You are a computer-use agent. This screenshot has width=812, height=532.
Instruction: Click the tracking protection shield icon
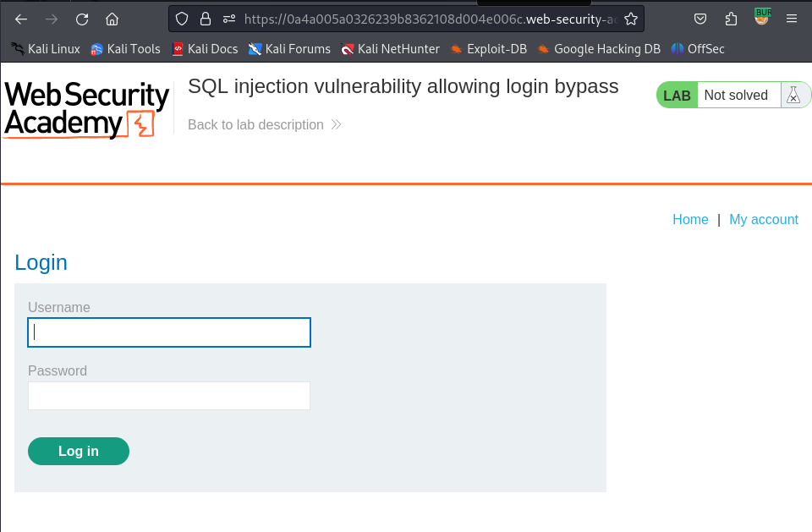(x=182, y=19)
